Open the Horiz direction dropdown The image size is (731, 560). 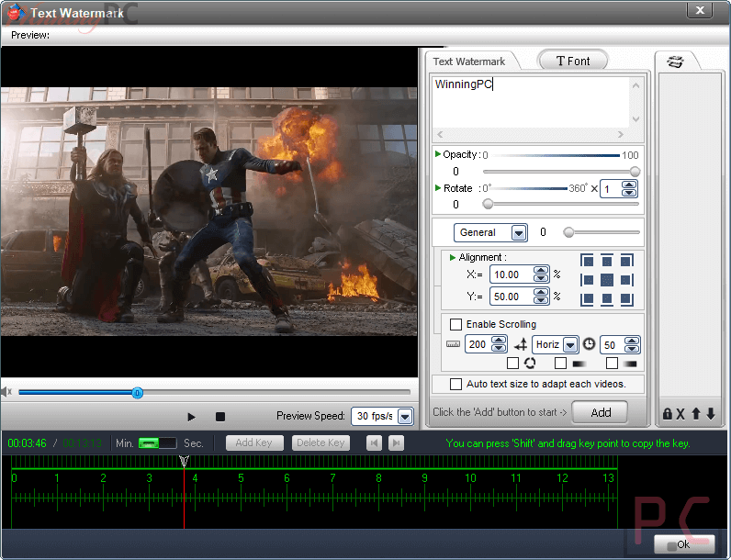(570, 345)
